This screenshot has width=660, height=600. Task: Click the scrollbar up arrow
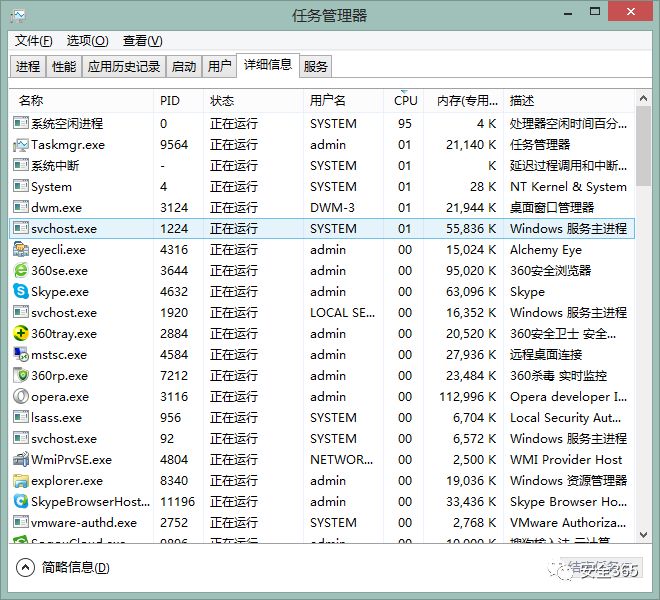[643, 99]
